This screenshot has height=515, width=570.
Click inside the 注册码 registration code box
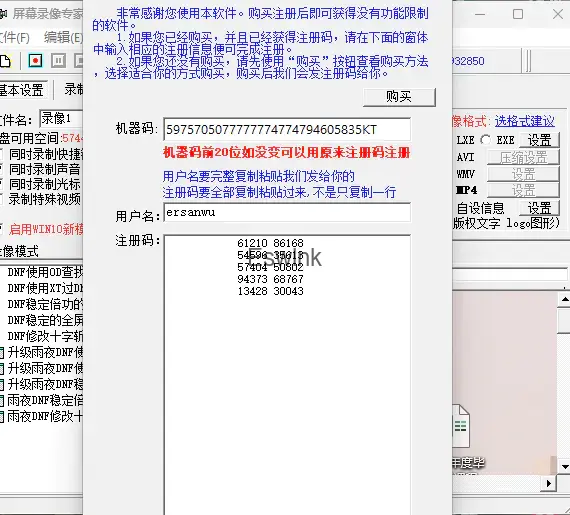[x=287, y=374]
